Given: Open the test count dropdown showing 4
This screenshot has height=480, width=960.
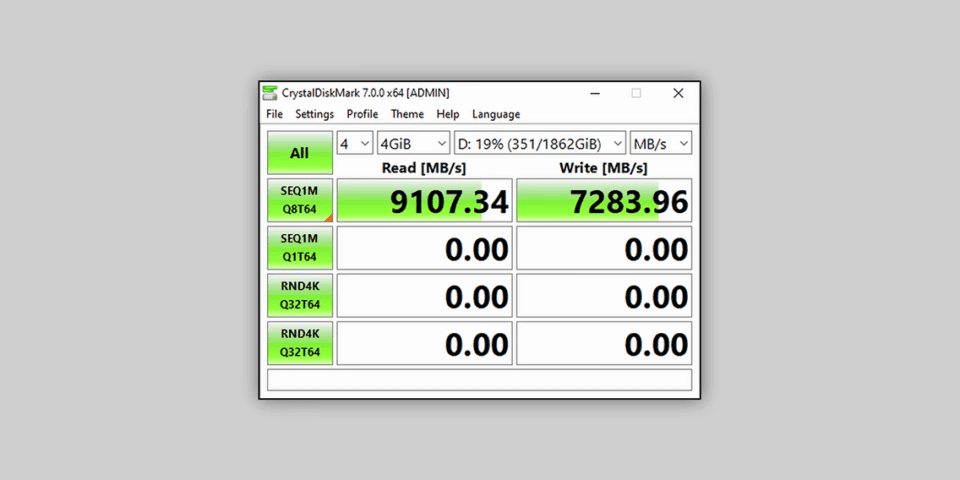Looking at the screenshot, I should coord(355,144).
